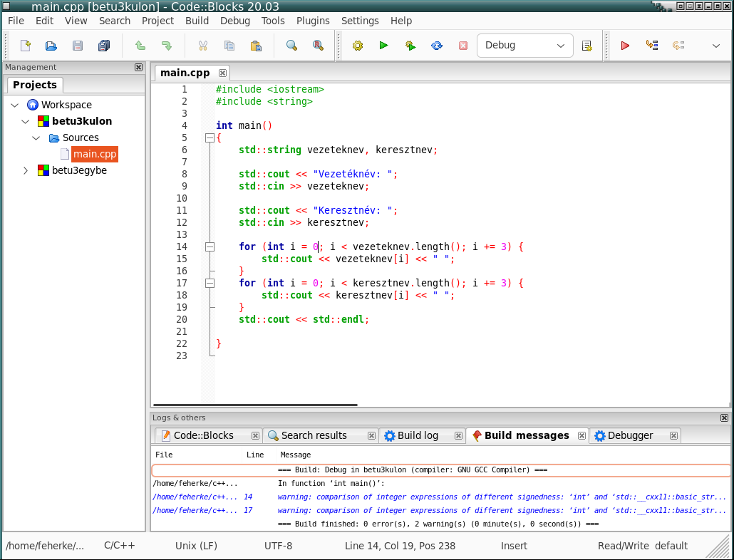This screenshot has width=734, height=560.
Task: Click the File column header
Action: pos(164,455)
